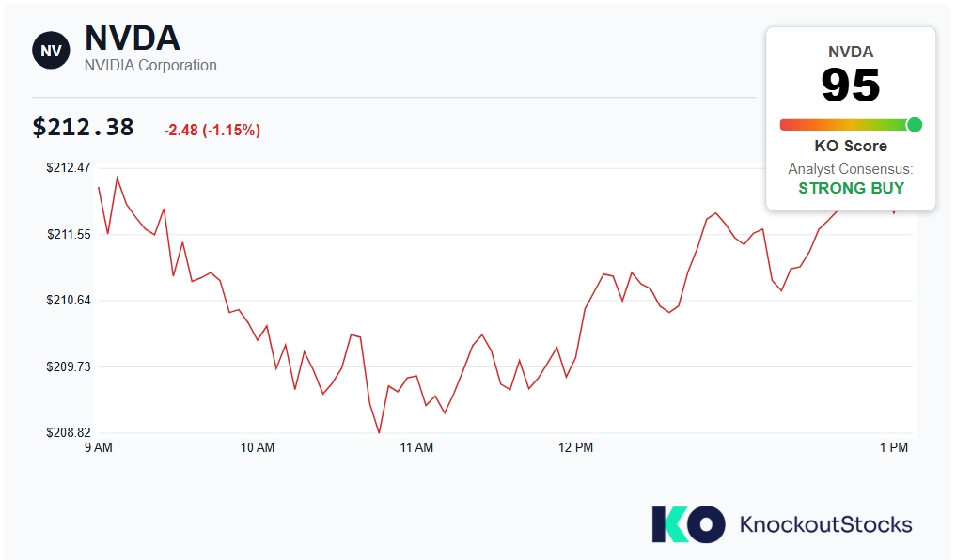956x560 pixels.
Task: Open the KnockoutStocks brand name
Action: [x=826, y=524]
